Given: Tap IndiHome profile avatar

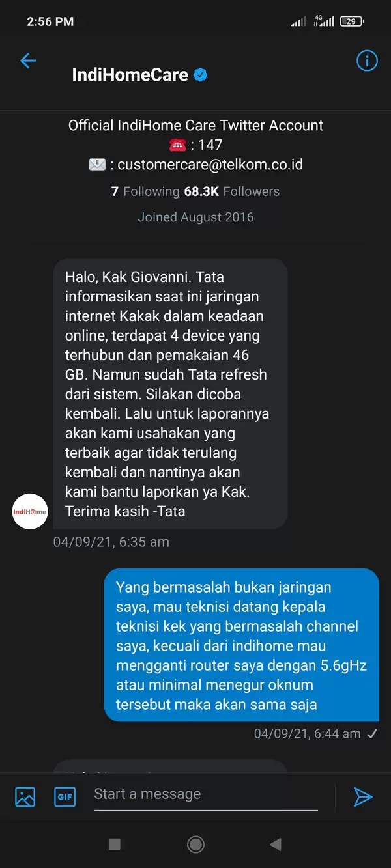Looking at the screenshot, I should click(x=30, y=512).
